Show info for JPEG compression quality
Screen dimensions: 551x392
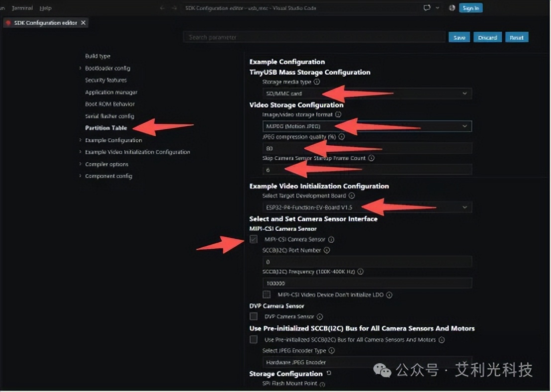(x=342, y=137)
